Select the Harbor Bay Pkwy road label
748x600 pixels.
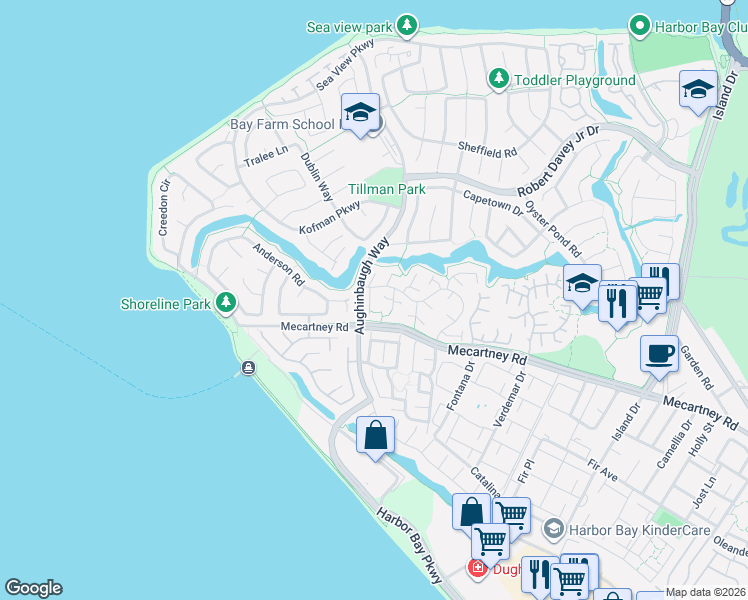click(x=409, y=546)
